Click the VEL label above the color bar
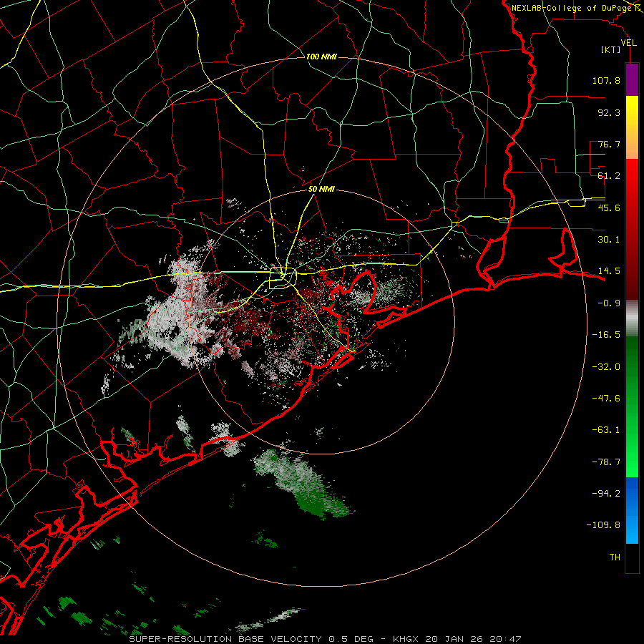644x644 pixels. point(629,43)
